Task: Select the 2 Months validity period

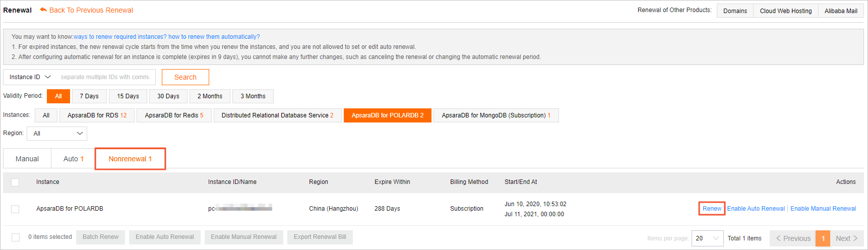Action: (210, 96)
